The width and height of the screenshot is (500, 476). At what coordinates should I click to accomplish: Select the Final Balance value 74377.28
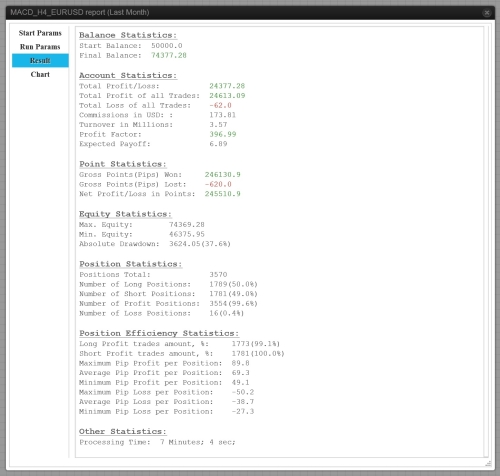(x=169, y=55)
